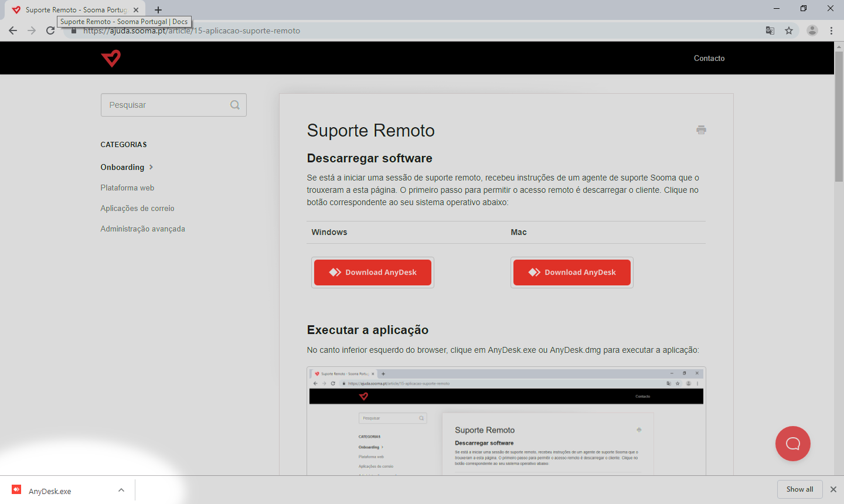Download AnyDesk for Windows
The width and height of the screenshot is (844, 504).
click(373, 273)
